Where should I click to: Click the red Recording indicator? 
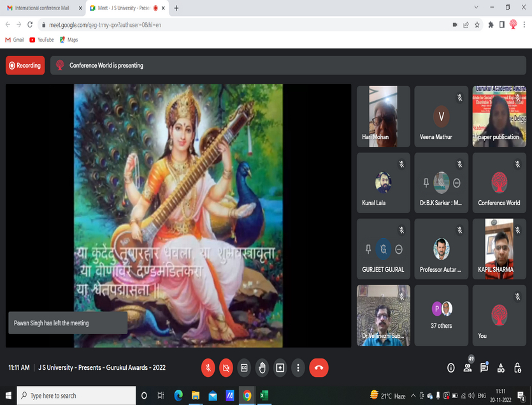pyautogui.click(x=25, y=65)
